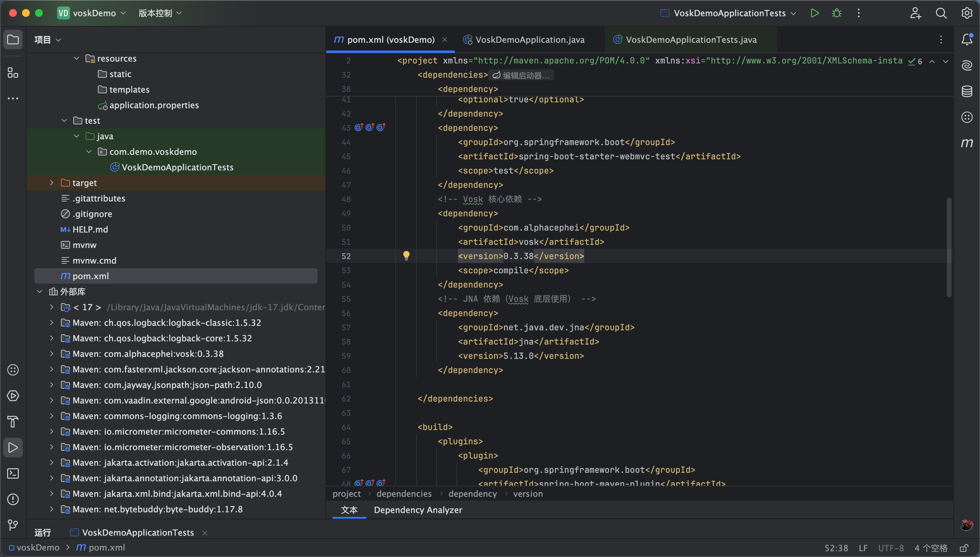The image size is (980, 557).
Task: Expand the target folder
Action: point(52,183)
